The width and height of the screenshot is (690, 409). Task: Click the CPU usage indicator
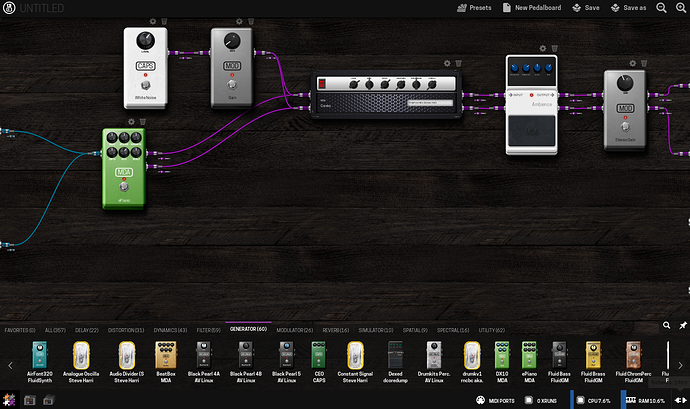tap(593, 401)
